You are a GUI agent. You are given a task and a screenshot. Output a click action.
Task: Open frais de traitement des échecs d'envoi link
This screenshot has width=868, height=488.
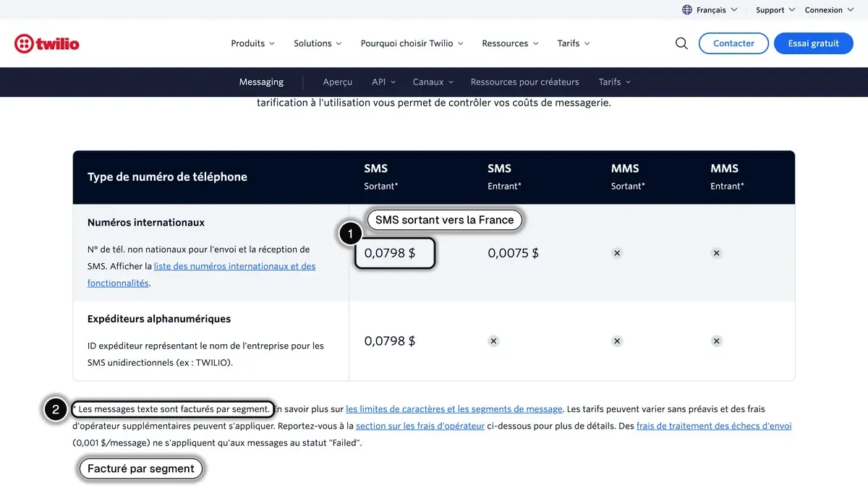(714, 427)
